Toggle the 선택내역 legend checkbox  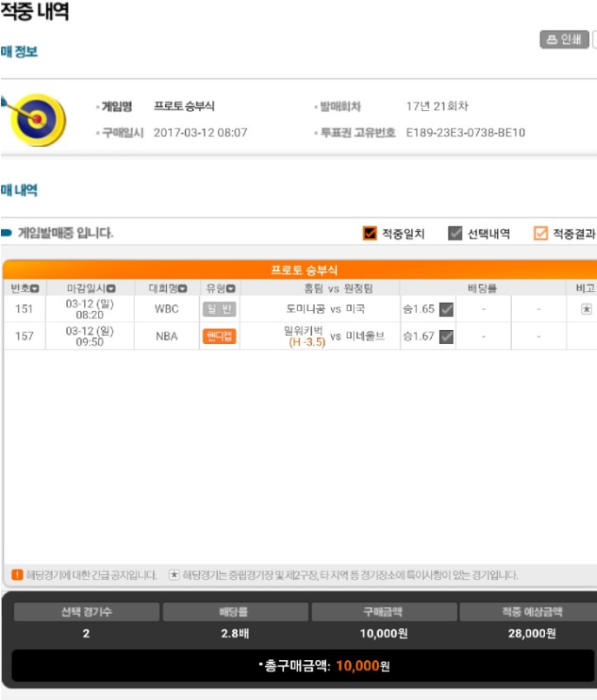click(454, 233)
